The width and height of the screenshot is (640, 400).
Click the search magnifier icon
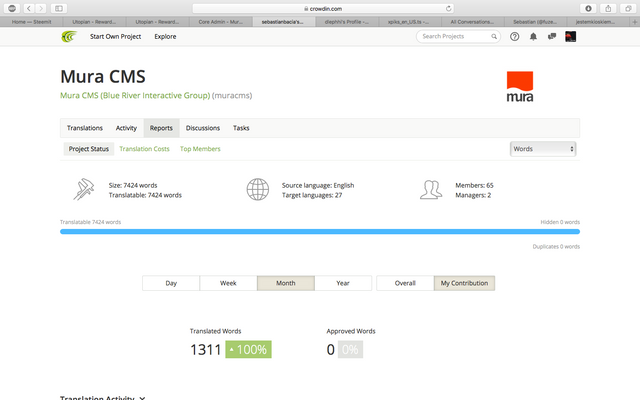tap(494, 37)
